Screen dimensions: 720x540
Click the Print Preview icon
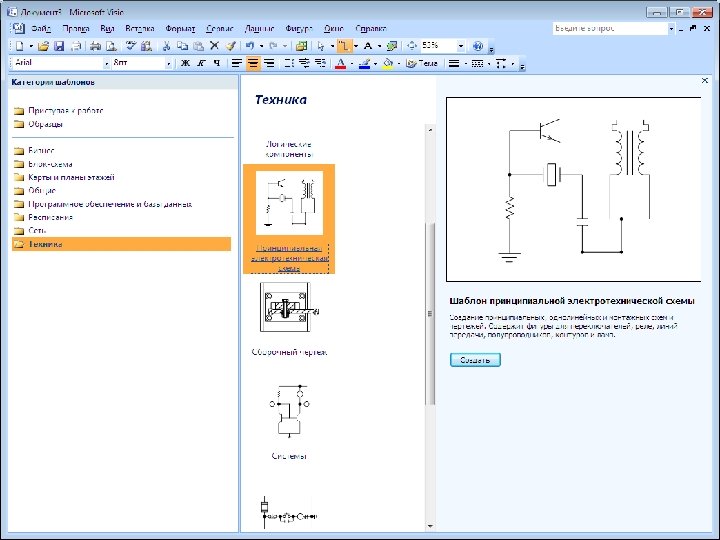(x=109, y=46)
